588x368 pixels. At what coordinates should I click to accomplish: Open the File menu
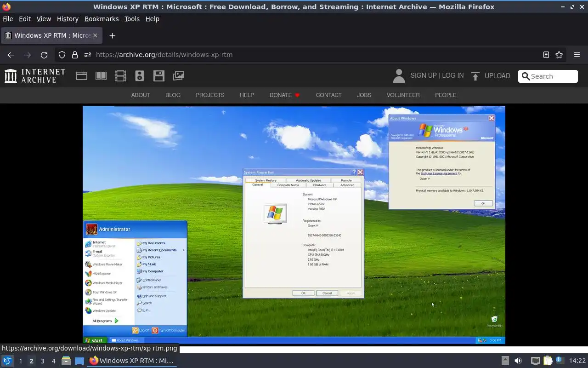tap(8, 19)
